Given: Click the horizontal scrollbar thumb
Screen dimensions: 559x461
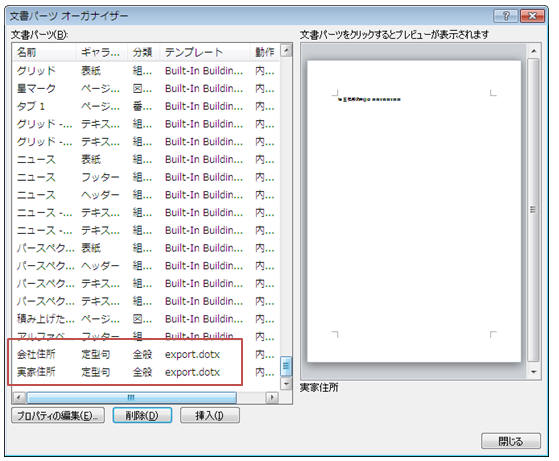Looking at the screenshot, I should [132, 398].
